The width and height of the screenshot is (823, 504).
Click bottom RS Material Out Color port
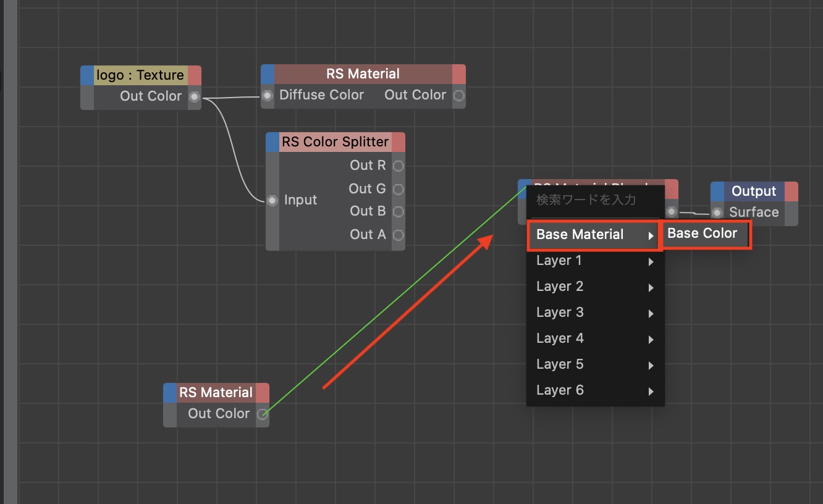pos(263,414)
